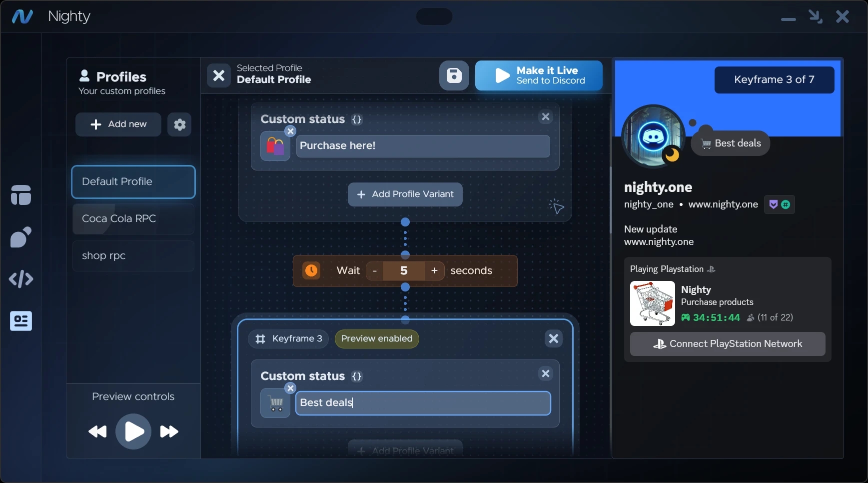Click the moon idle status indicator

click(672, 155)
